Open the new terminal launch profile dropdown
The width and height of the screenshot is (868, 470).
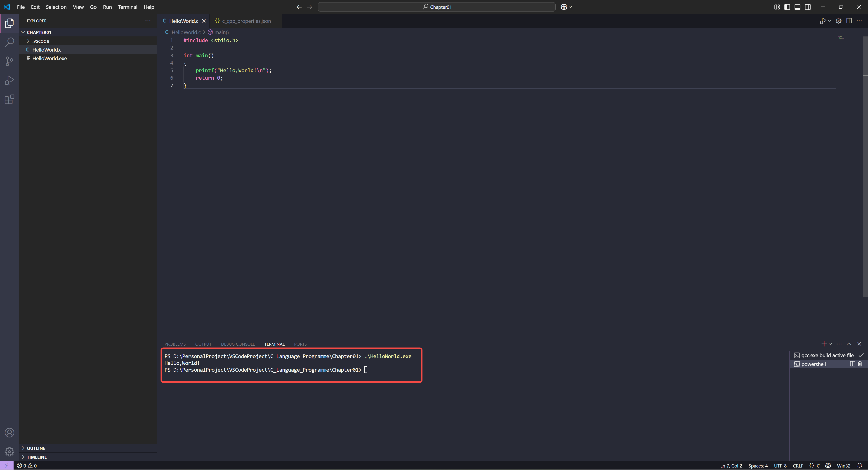[x=830, y=344]
